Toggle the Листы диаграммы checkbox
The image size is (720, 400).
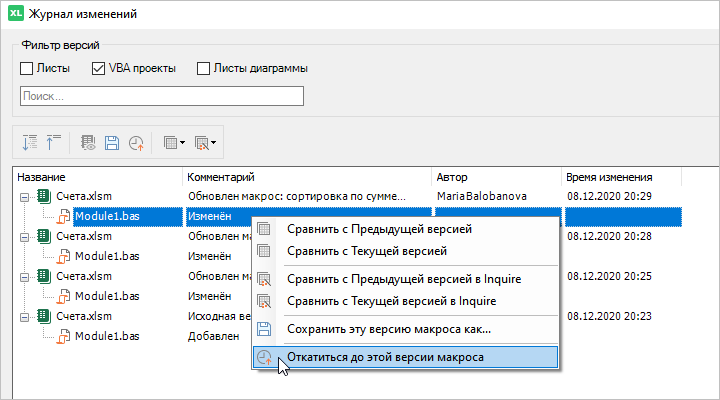tap(204, 69)
